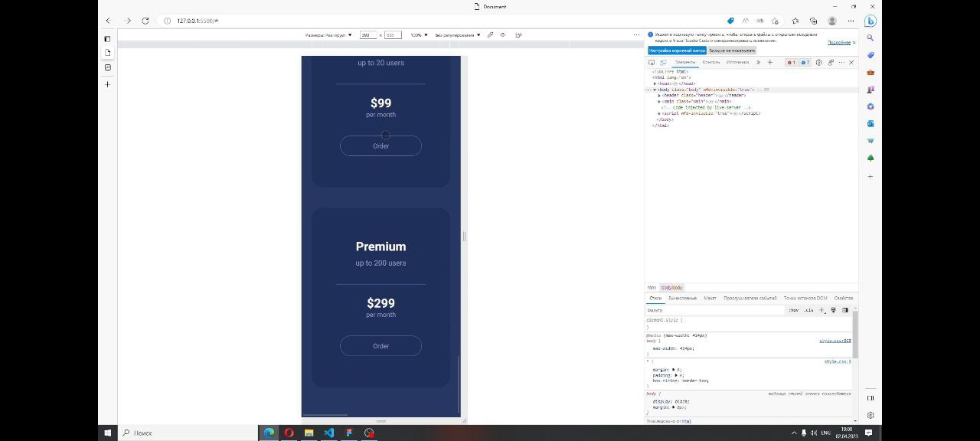The height and width of the screenshot is (441, 980).
Task: Select the body.body breadcrumb item
Action: pyautogui.click(x=671, y=288)
